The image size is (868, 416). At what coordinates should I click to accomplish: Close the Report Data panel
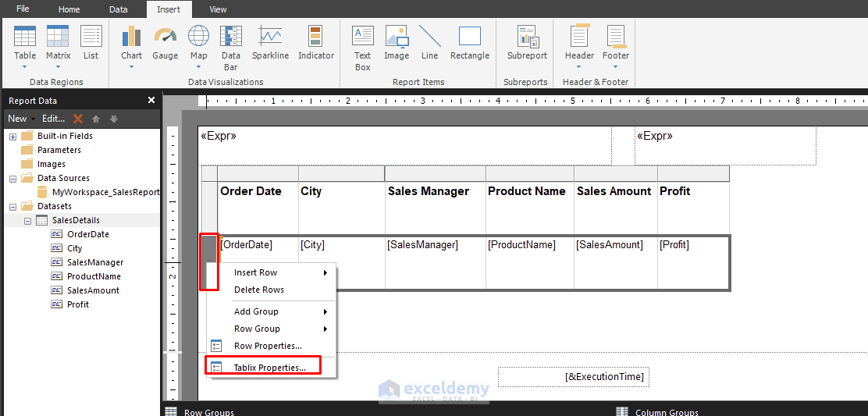151,100
